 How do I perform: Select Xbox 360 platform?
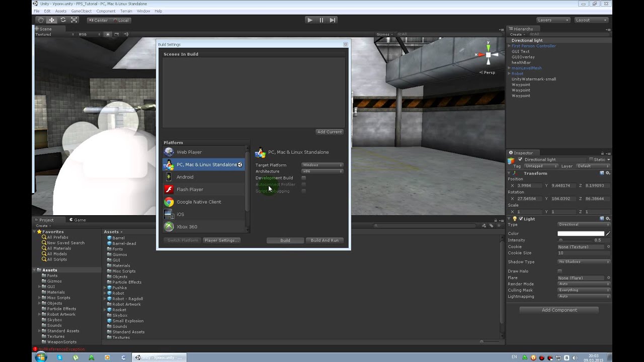point(204,227)
